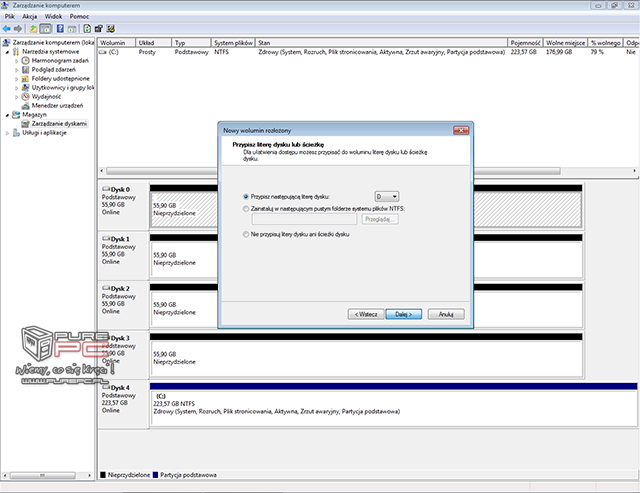Click the green Refresh toolbar icon

(87, 29)
